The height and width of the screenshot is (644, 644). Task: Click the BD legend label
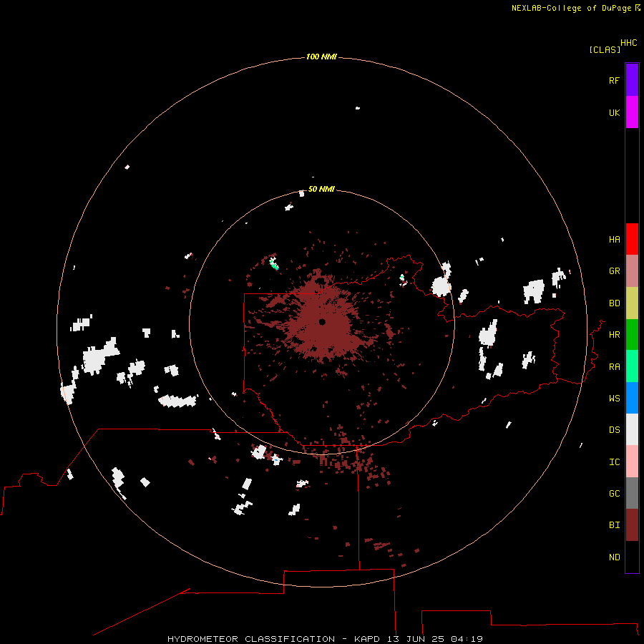615,303
